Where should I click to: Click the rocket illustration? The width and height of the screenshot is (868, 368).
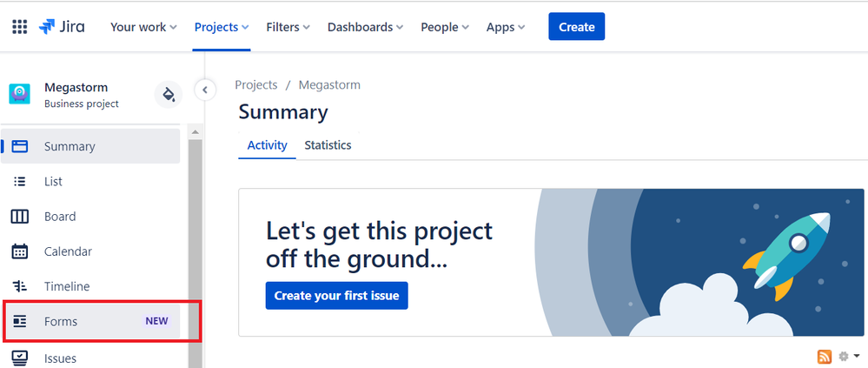point(786,256)
